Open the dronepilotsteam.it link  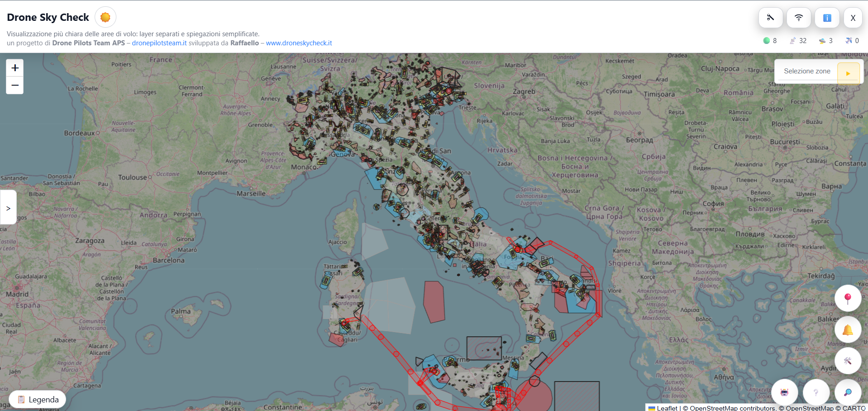pyautogui.click(x=159, y=43)
